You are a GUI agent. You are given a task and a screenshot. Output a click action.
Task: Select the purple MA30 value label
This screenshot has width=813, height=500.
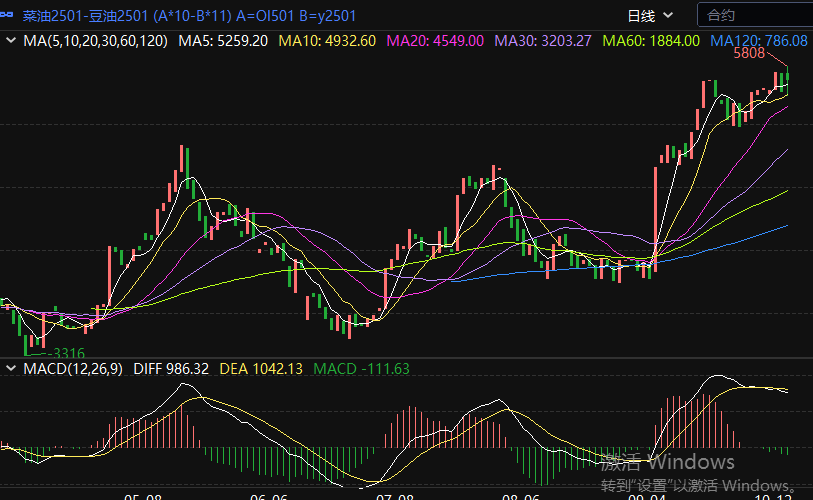click(543, 41)
